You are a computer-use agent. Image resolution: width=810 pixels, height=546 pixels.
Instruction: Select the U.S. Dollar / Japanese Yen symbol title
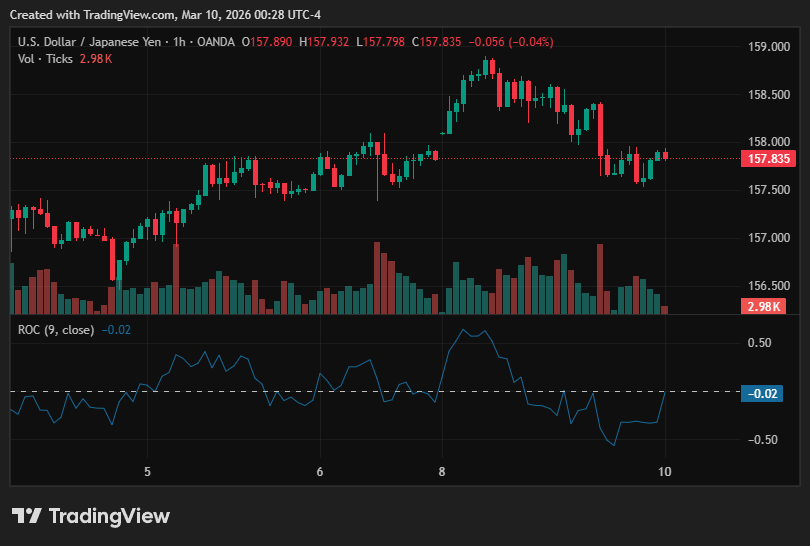[89, 42]
